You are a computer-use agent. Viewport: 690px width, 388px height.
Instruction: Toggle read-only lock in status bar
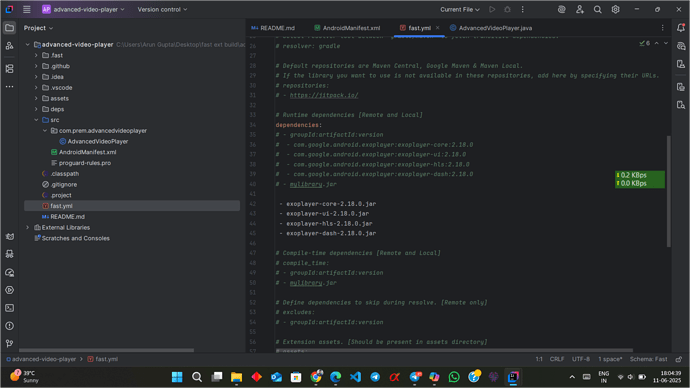pos(679,359)
